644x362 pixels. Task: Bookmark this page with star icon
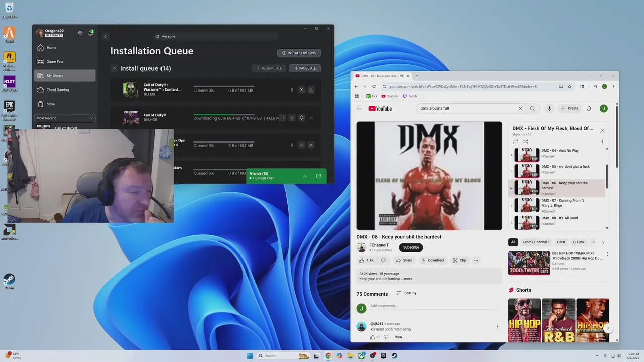coord(570,86)
